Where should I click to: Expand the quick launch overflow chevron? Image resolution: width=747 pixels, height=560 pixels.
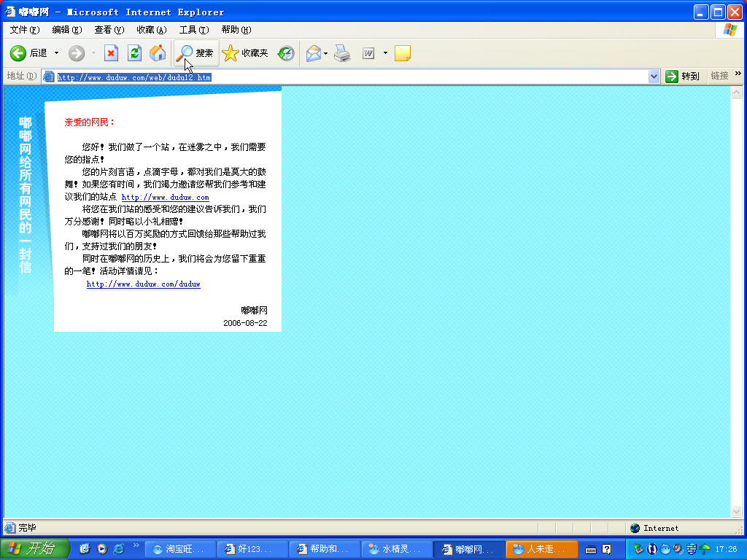[x=136, y=545]
